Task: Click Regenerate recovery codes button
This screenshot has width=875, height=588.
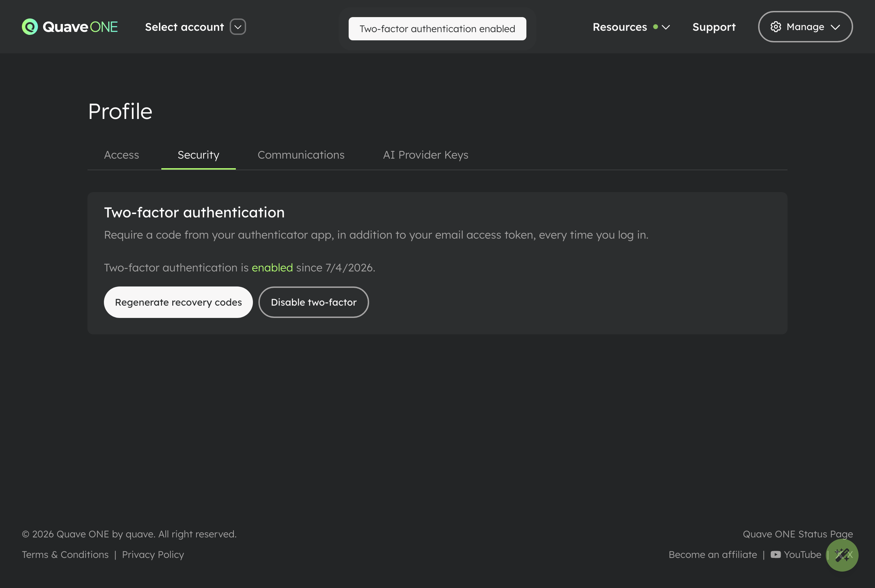Action: (x=178, y=302)
